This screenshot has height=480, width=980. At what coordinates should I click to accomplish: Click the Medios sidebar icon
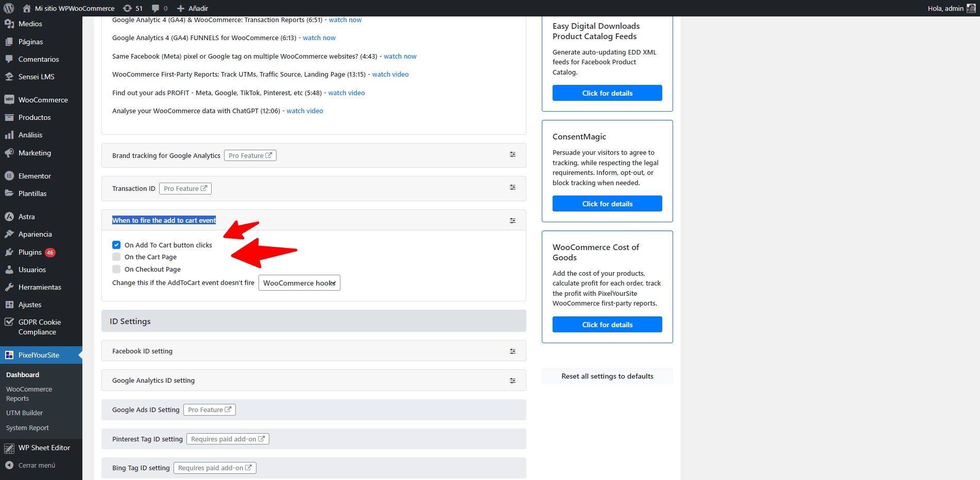9,24
